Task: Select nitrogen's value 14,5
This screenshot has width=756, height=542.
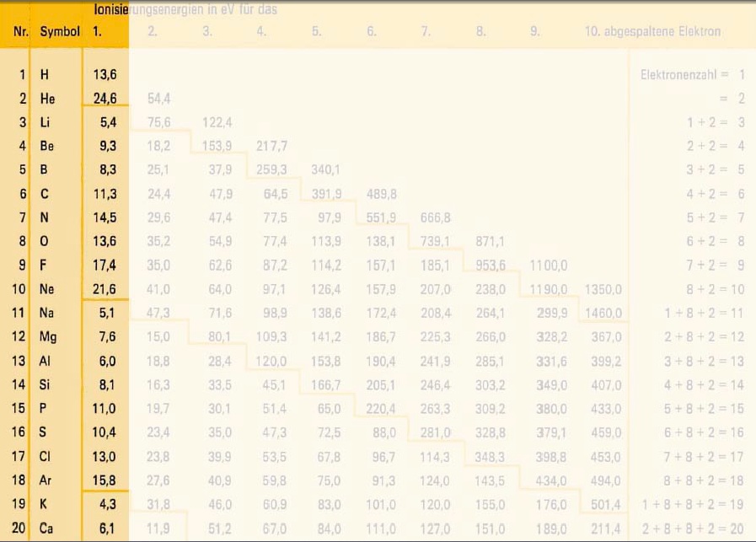Action: [105, 217]
